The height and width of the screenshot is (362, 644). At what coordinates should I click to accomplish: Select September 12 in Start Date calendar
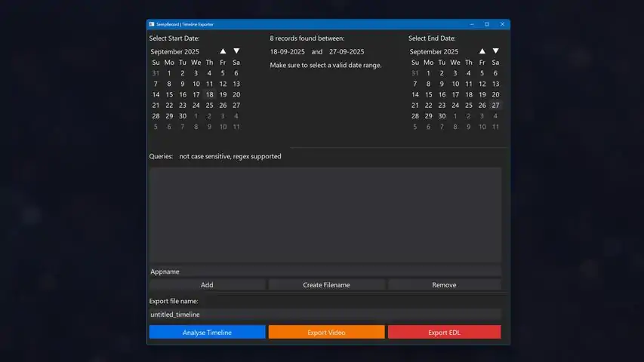223,84
